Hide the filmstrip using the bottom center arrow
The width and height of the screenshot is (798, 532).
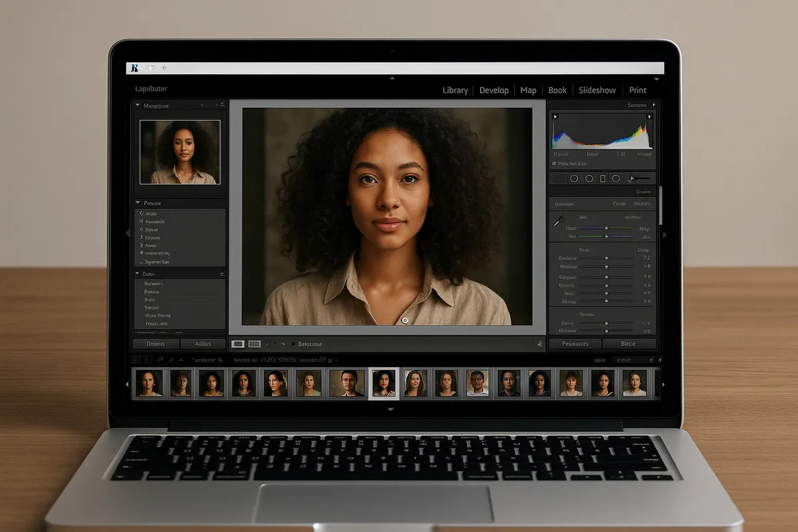pyautogui.click(x=390, y=410)
